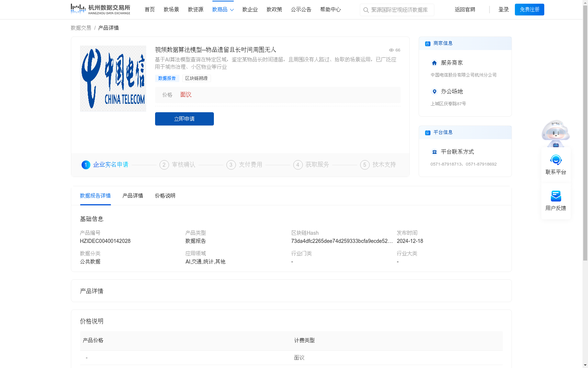
Task: Open the 首页 menu item
Action: click(x=150, y=10)
